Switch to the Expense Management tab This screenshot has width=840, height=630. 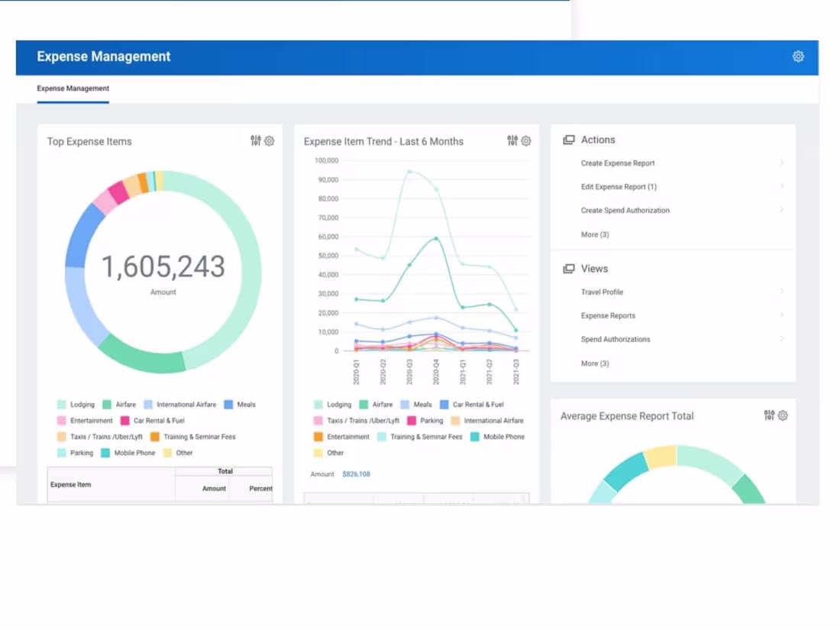[x=73, y=88]
